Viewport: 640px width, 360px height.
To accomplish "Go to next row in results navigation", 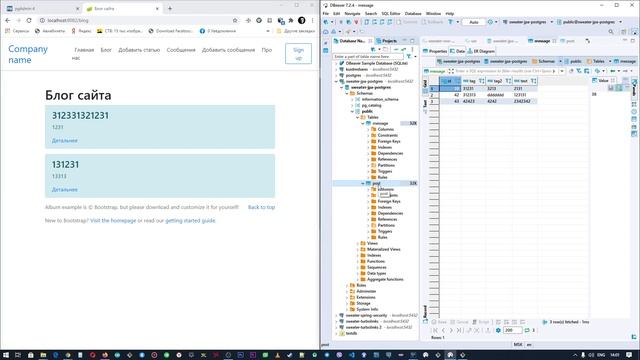I will (x=451, y=330).
